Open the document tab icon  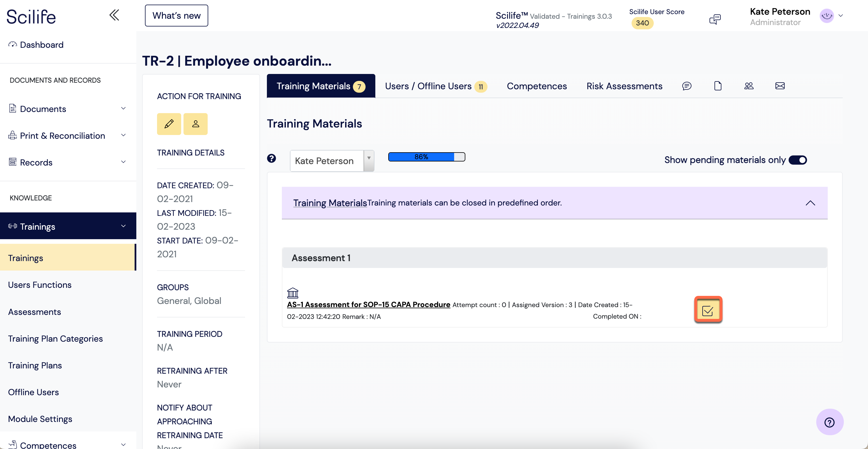pos(718,86)
